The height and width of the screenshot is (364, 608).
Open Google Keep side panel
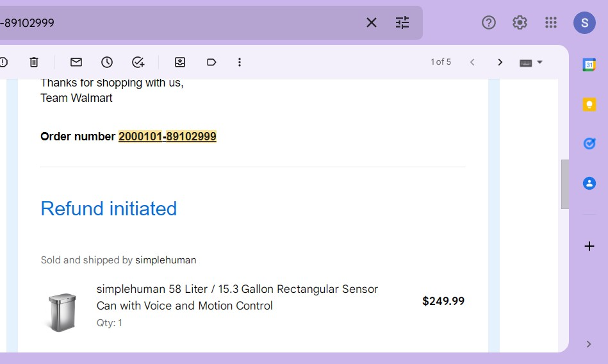[x=589, y=104]
